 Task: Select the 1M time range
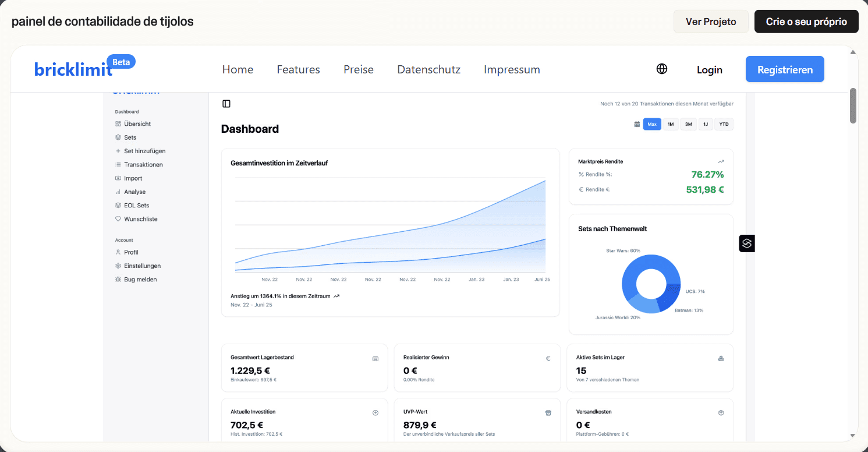tap(671, 124)
